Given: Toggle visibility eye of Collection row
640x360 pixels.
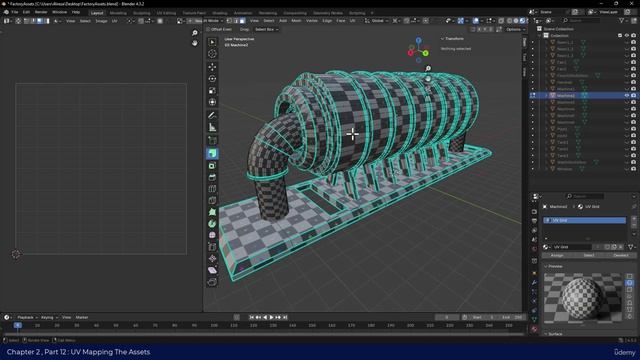Looking at the screenshot, I should pos(627,36).
